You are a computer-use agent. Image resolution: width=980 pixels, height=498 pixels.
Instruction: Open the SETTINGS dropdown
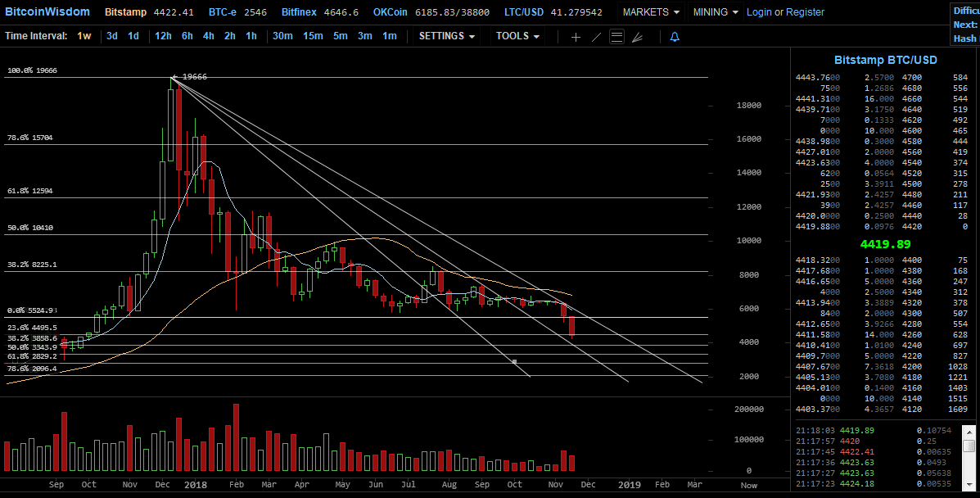[446, 36]
